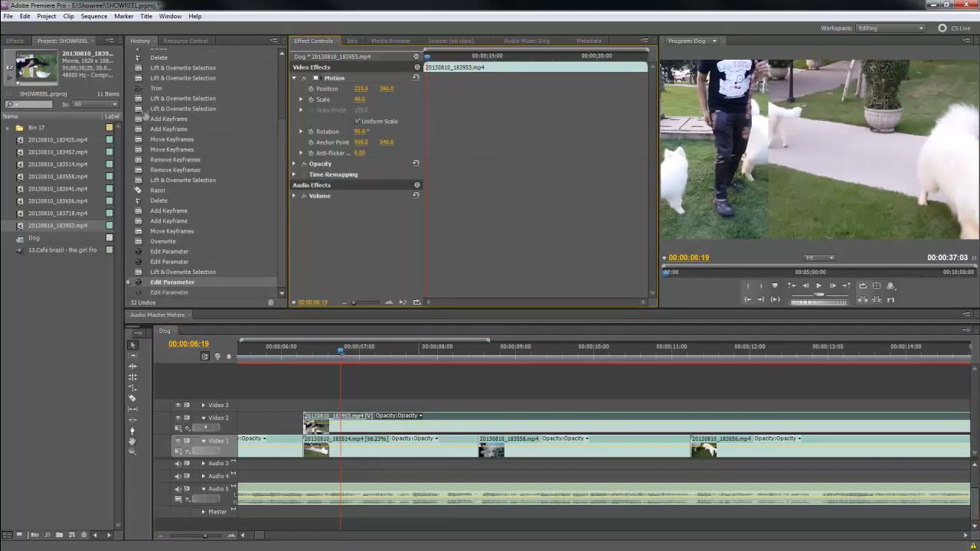Image resolution: width=980 pixels, height=551 pixels.
Task: Open the Workspace Editing dropdown
Action: pos(890,28)
